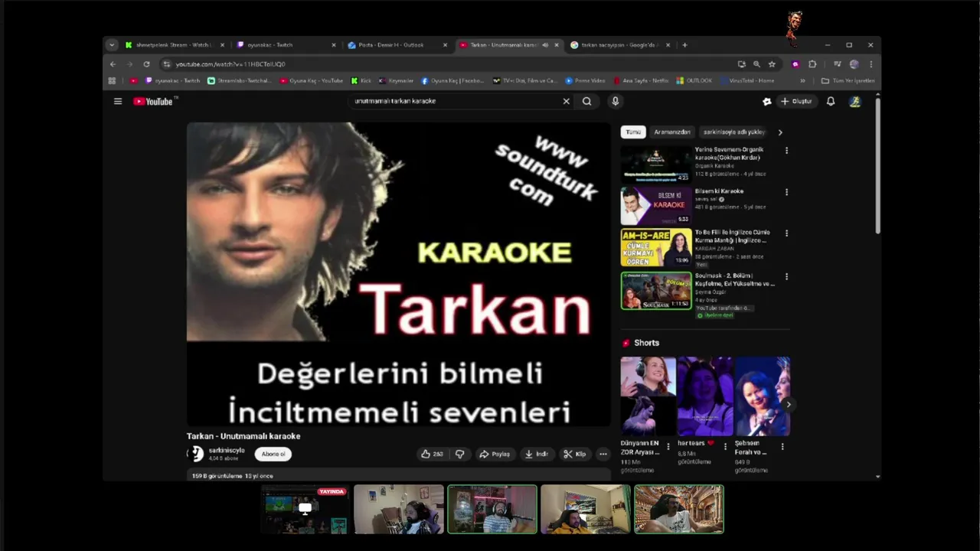Open options for Dünyanın EN ZOR short

(668, 446)
